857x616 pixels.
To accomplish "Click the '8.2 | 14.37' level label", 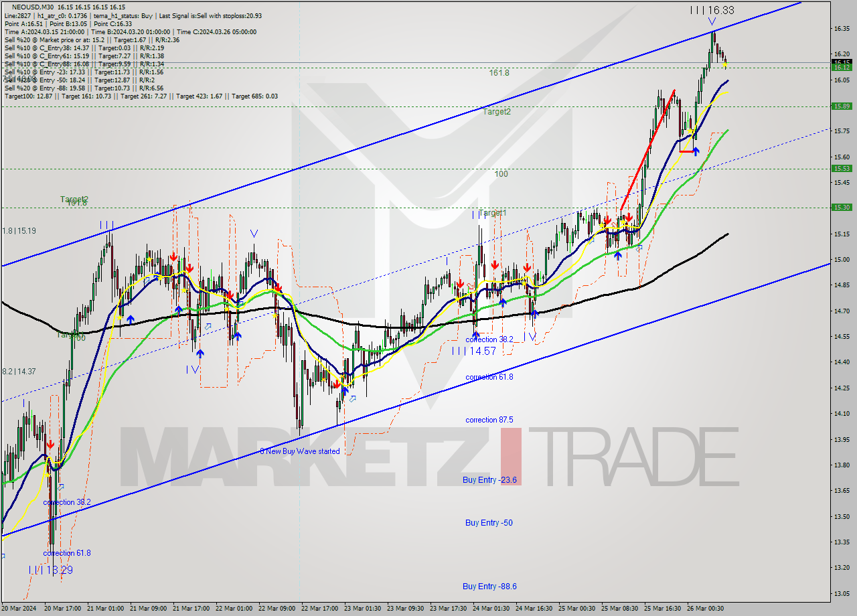I will (x=19, y=371).
